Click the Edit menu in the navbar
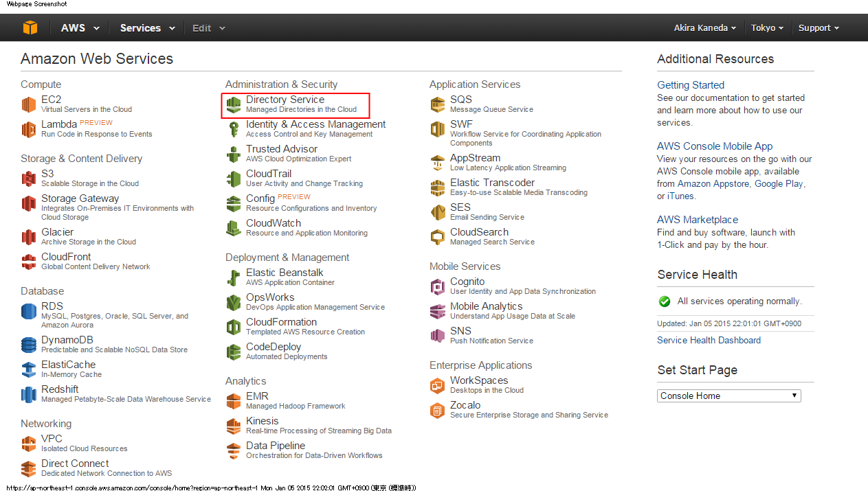Image resolution: width=868 pixels, height=491 pixels. [208, 28]
